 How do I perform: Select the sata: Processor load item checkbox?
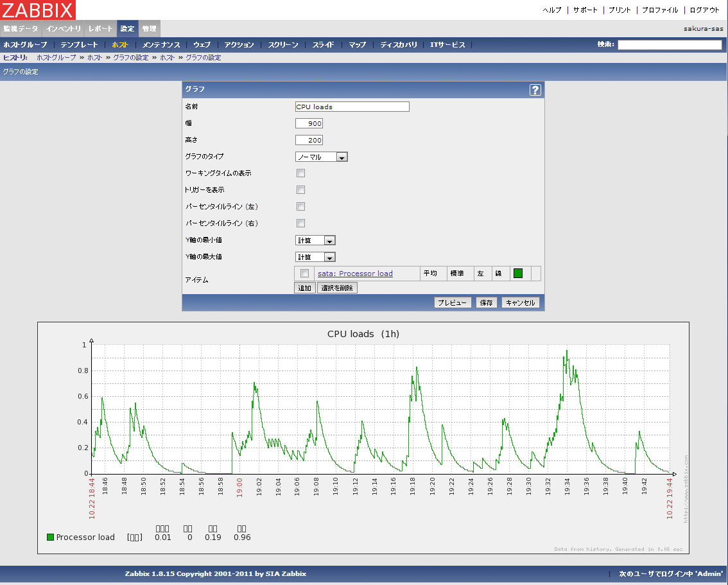pyautogui.click(x=304, y=274)
